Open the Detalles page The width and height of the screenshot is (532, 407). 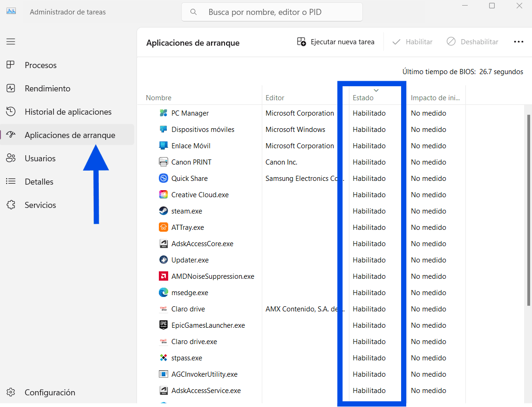pyautogui.click(x=39, y=182)
